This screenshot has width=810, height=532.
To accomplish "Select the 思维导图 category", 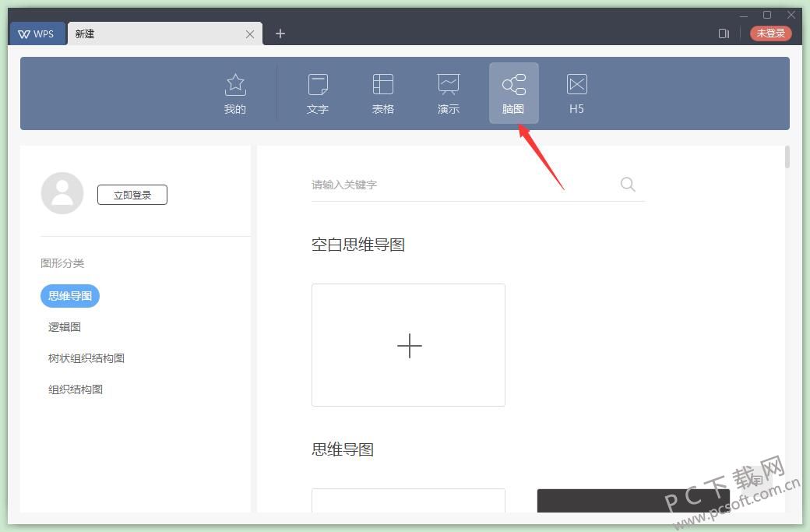I will tap(69, 296).
